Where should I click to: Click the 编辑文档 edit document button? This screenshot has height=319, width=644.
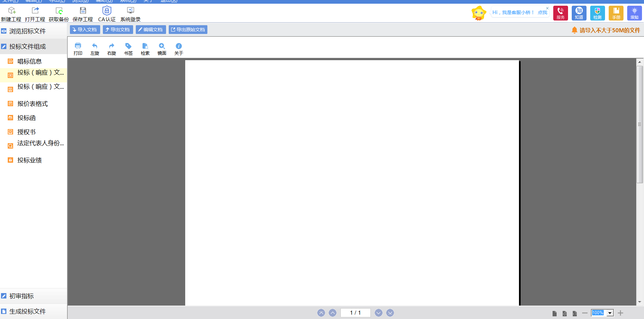(x=151, y=30)
